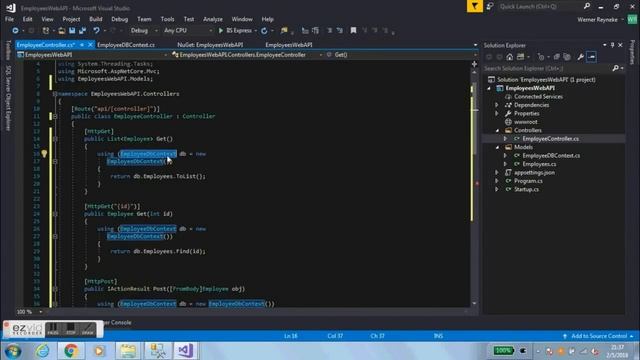Collapse the namespace outlining toggle on line 8

point(55,94)
